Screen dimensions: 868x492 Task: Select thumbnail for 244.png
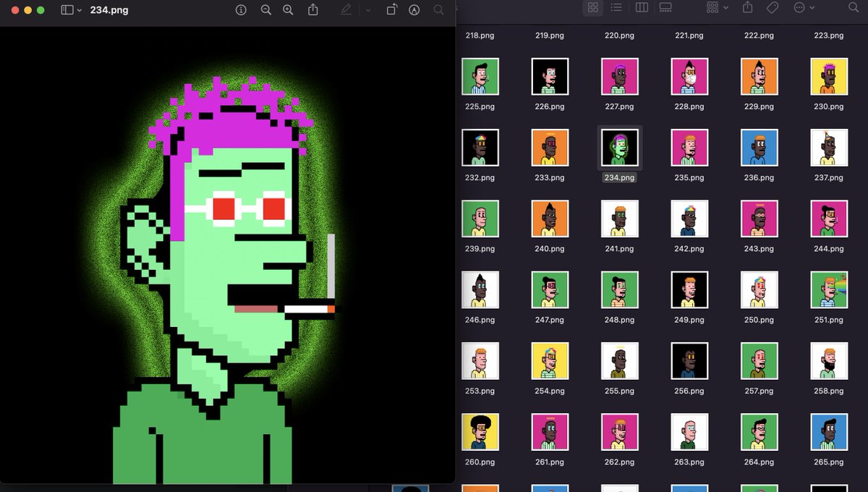[x=829, y=219]
